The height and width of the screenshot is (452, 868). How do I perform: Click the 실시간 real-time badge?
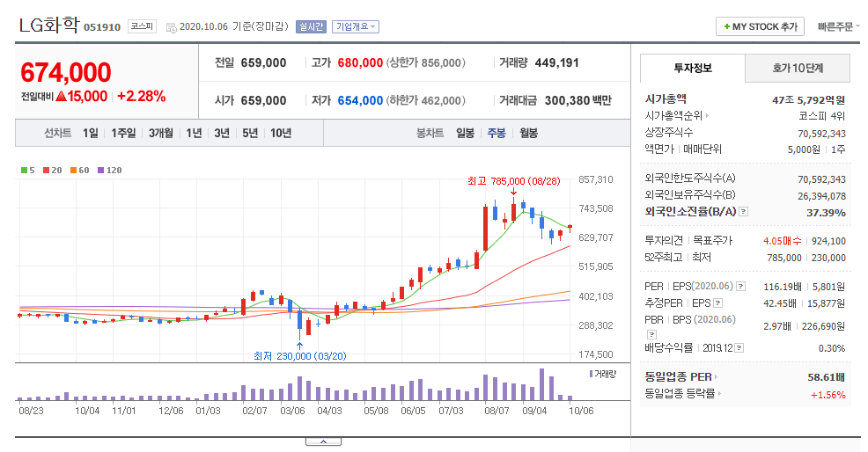click(x=311, y=26)
